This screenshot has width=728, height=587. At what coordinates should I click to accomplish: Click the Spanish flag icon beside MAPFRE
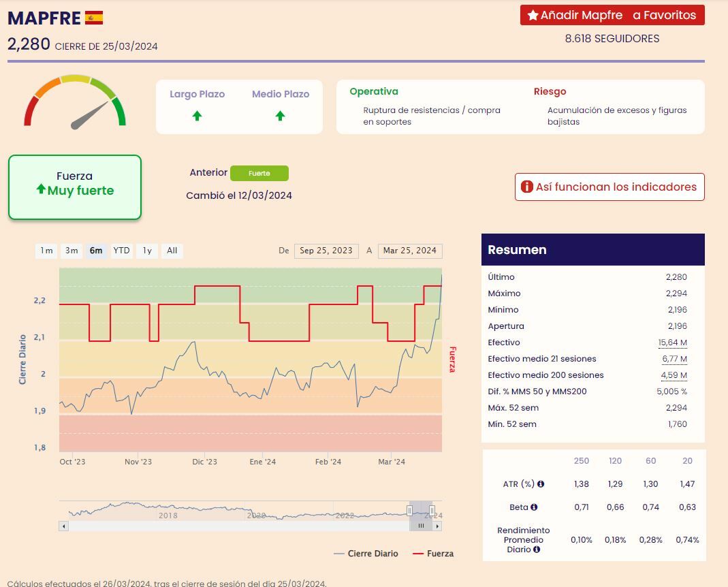point(94,18)
